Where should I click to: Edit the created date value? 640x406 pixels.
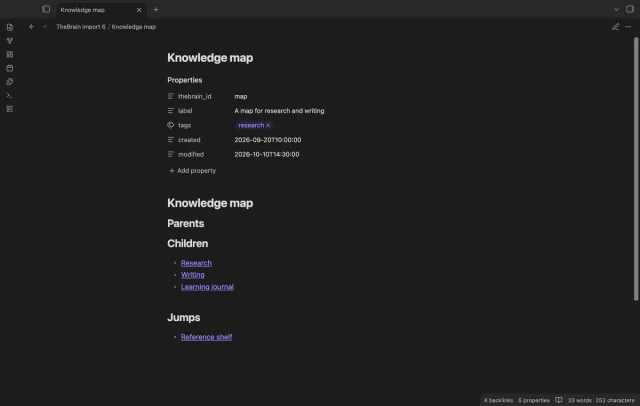(x=268, y=140)
